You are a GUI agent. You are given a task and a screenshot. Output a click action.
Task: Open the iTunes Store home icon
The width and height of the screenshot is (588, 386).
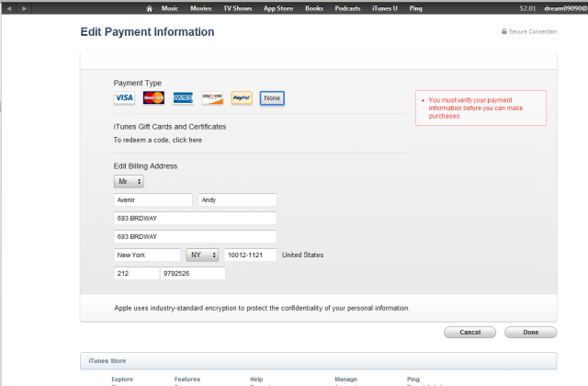click(149, 8)
